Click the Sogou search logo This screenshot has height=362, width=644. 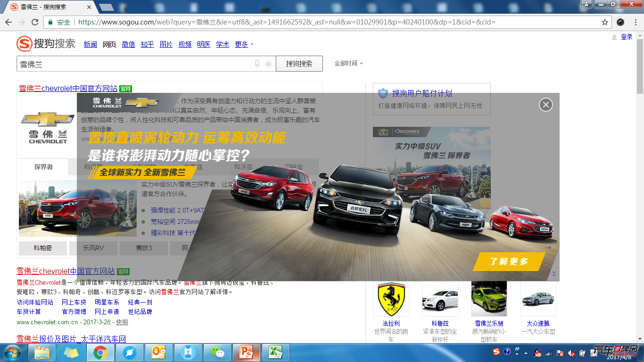pos(46,44)
